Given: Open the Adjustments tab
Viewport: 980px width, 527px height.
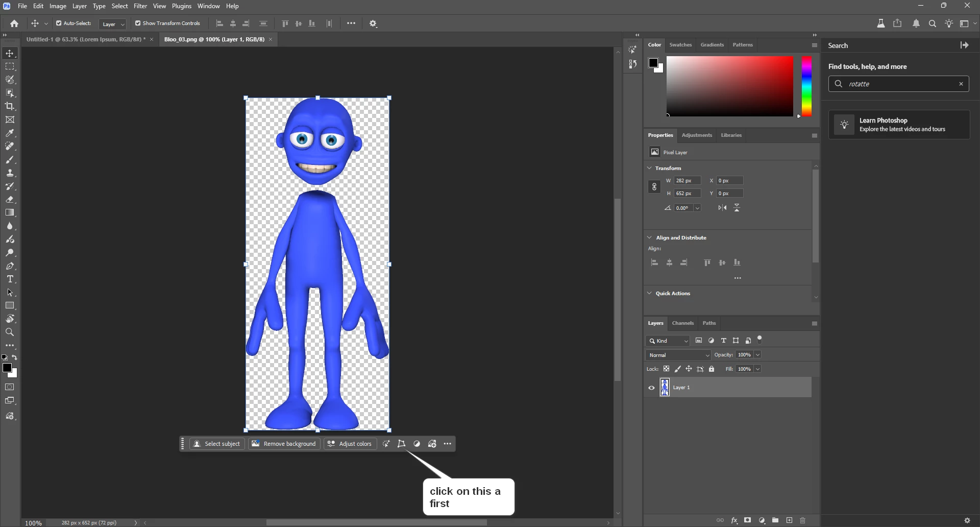Looking at the screenshot, I should 697,135.
